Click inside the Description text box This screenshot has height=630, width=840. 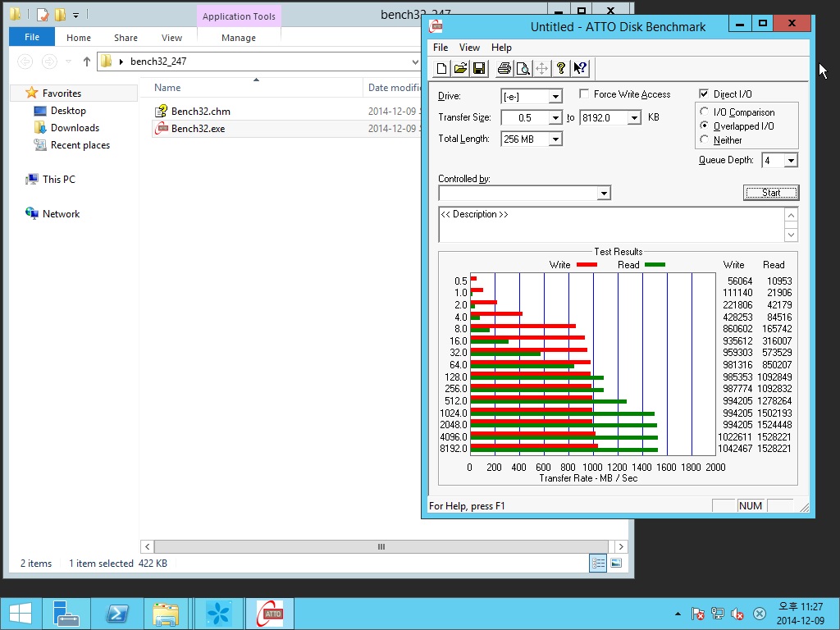(611, 225)
